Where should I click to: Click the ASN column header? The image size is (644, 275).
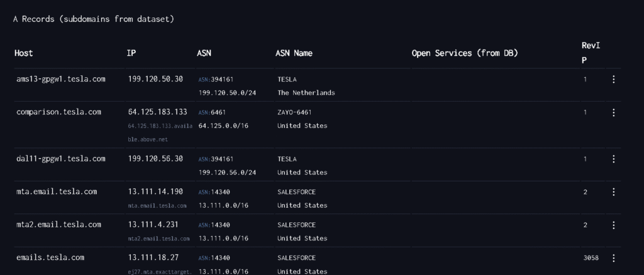point(204,53)
